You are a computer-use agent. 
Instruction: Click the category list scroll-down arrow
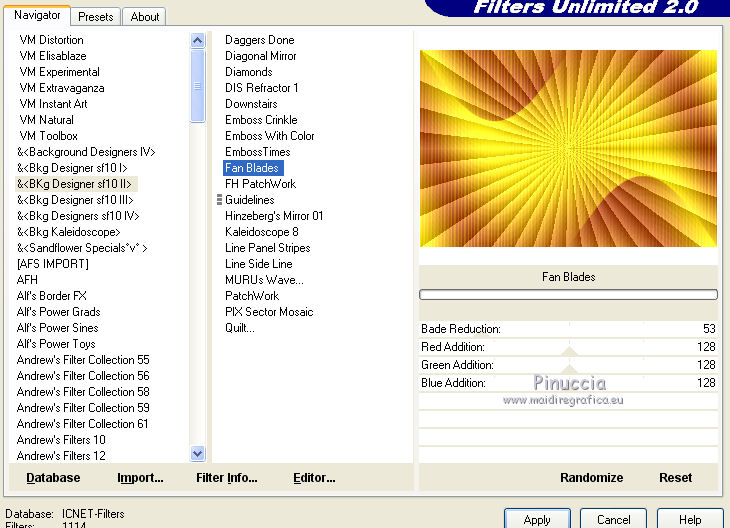197,453
